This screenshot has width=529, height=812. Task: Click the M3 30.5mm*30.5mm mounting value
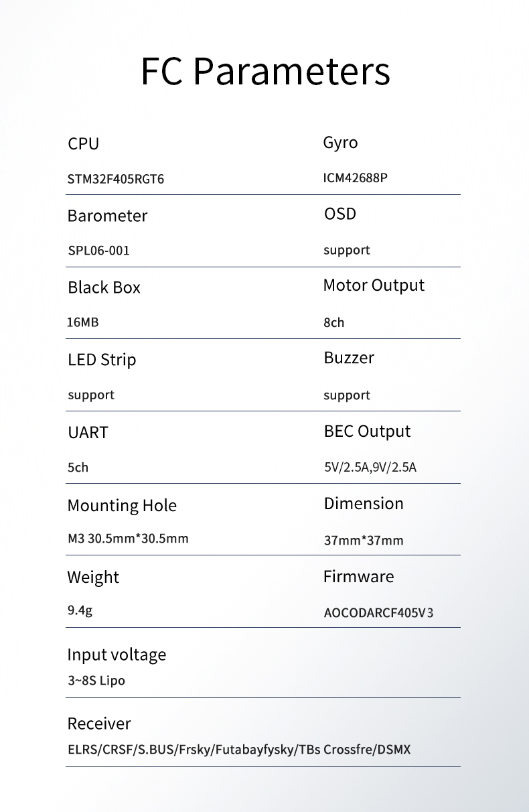128,538
